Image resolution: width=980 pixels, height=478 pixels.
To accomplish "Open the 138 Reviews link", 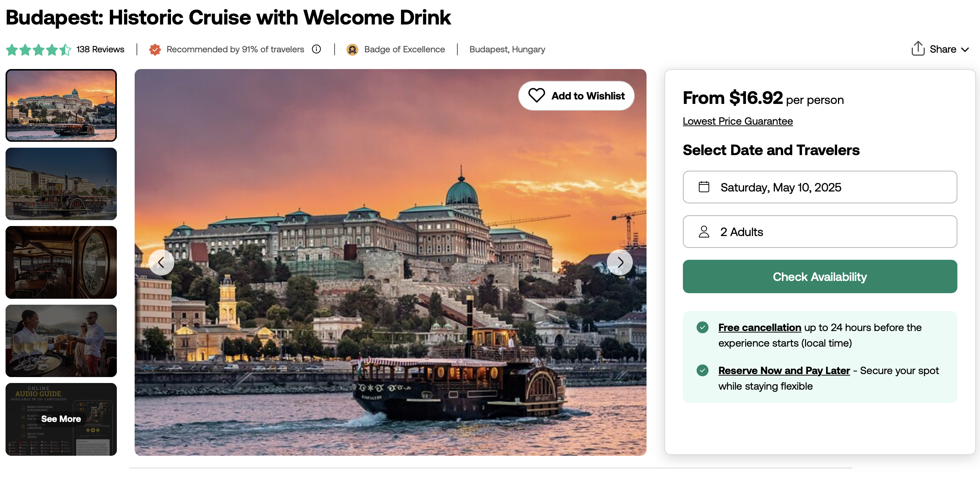I will pyautogui.click(x=100, y=49).
